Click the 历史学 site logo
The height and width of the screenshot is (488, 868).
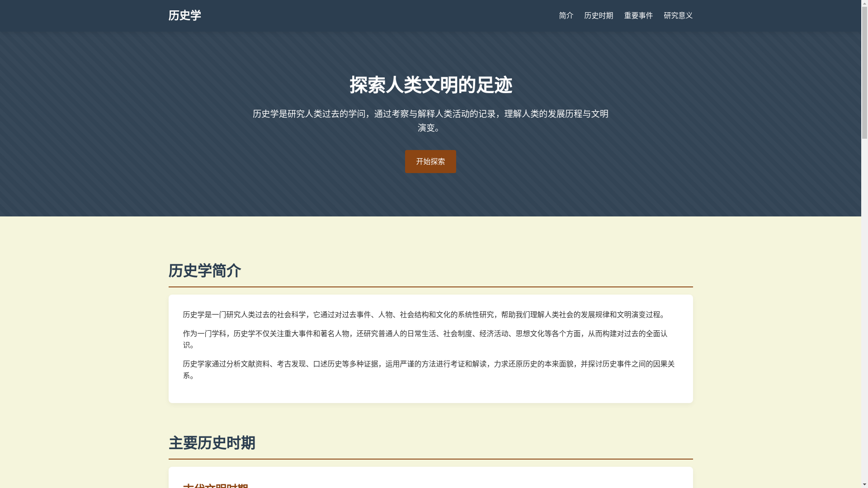tap(184, 15)
